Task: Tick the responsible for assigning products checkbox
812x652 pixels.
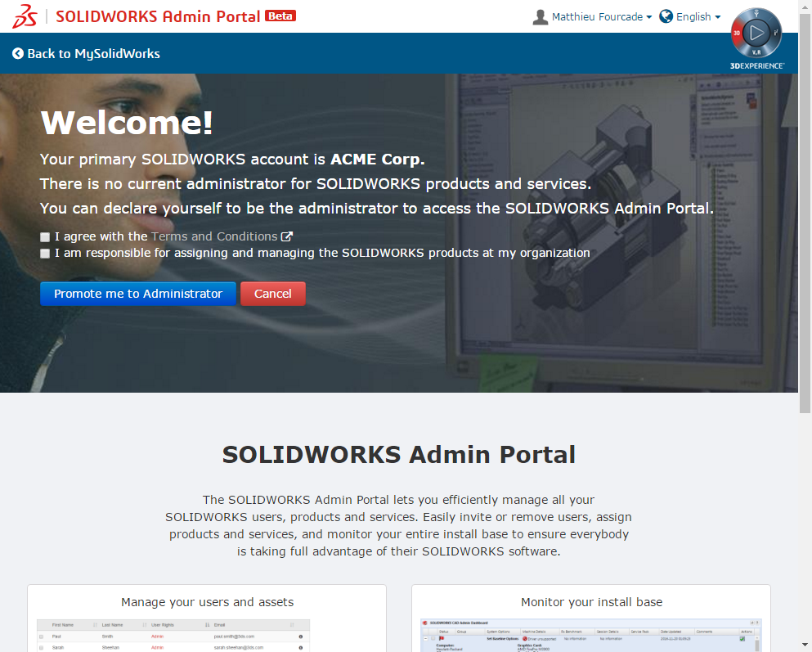Action: [45, 254]
